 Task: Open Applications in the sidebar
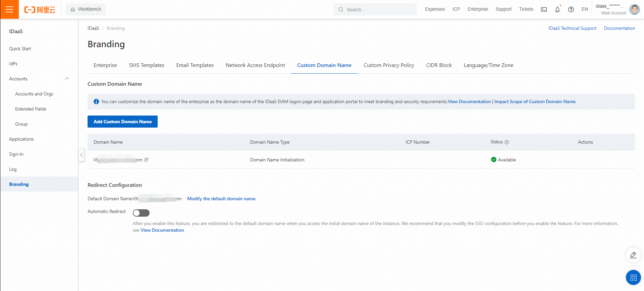(x=21, y=139)
